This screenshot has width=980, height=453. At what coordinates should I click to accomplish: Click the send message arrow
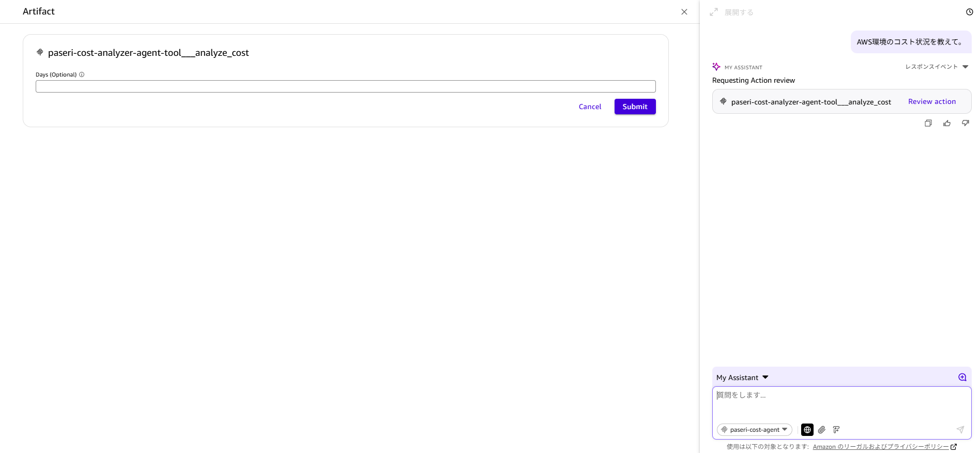[960, 430]
